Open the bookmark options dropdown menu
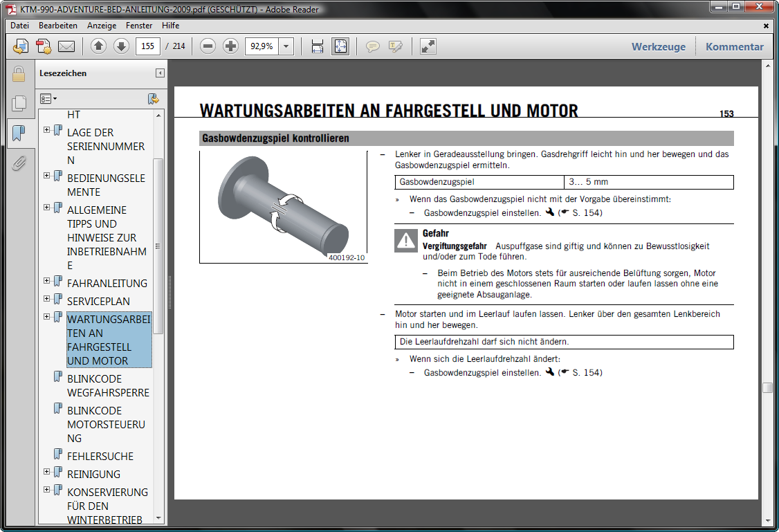The width and height of the screenshot is (779, 532). coord(48,99)
